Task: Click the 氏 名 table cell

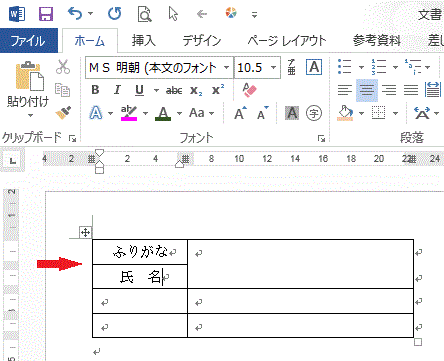Action: 140,277
